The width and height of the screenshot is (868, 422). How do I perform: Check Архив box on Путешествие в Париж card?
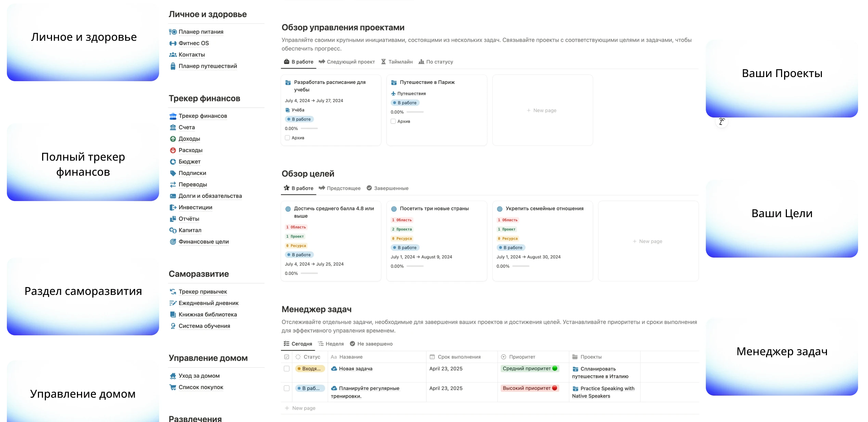393,121
